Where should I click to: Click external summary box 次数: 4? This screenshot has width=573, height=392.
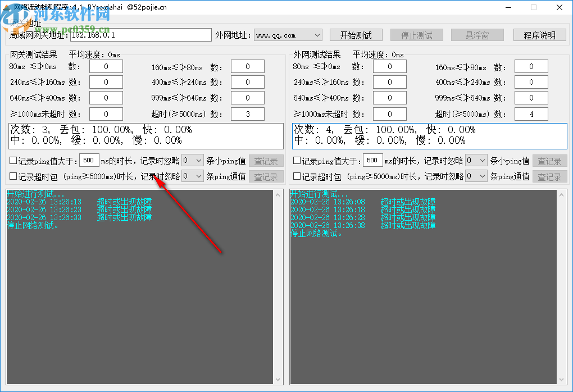(x=430, y=136)
